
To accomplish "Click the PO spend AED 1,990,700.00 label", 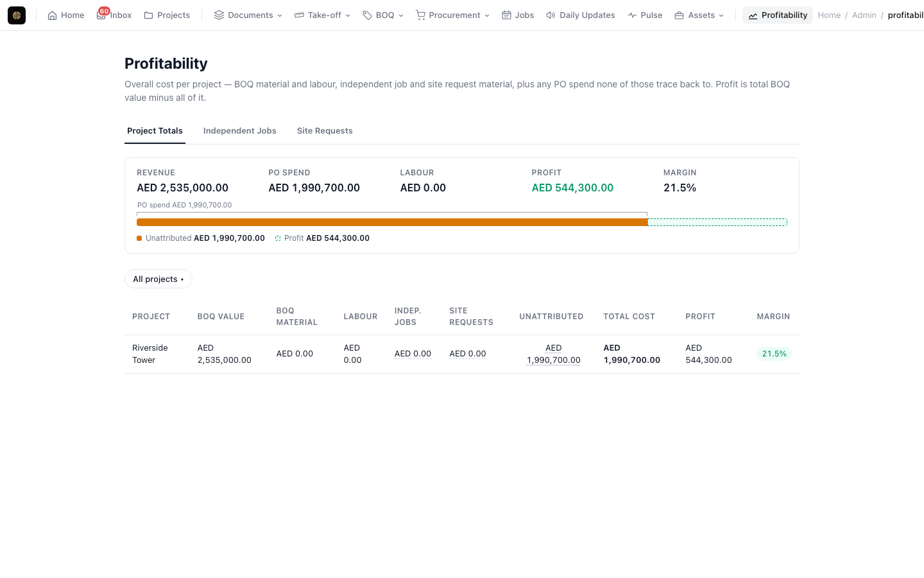I will (185, 205).
